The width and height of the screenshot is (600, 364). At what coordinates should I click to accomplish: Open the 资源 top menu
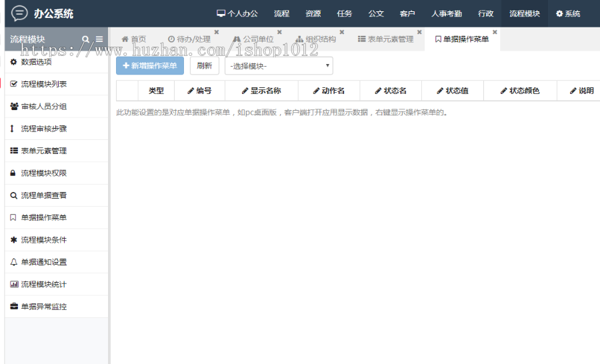(x=313, y=13)
